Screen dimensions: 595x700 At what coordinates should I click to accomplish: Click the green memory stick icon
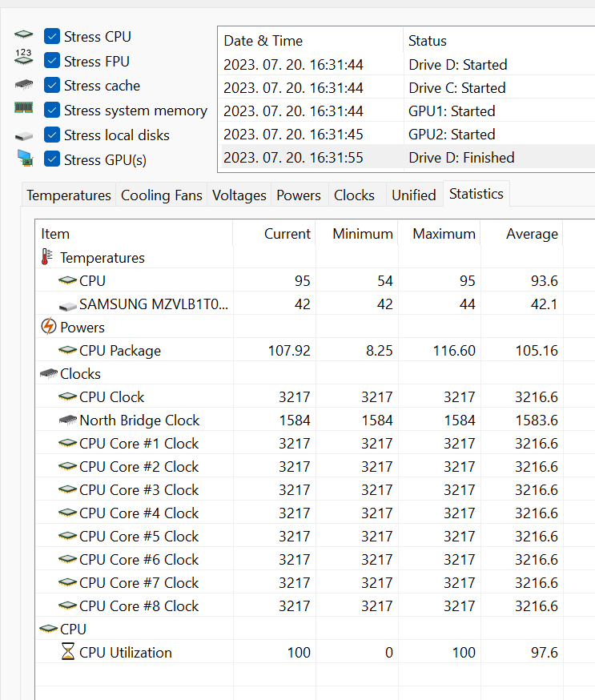24,107
